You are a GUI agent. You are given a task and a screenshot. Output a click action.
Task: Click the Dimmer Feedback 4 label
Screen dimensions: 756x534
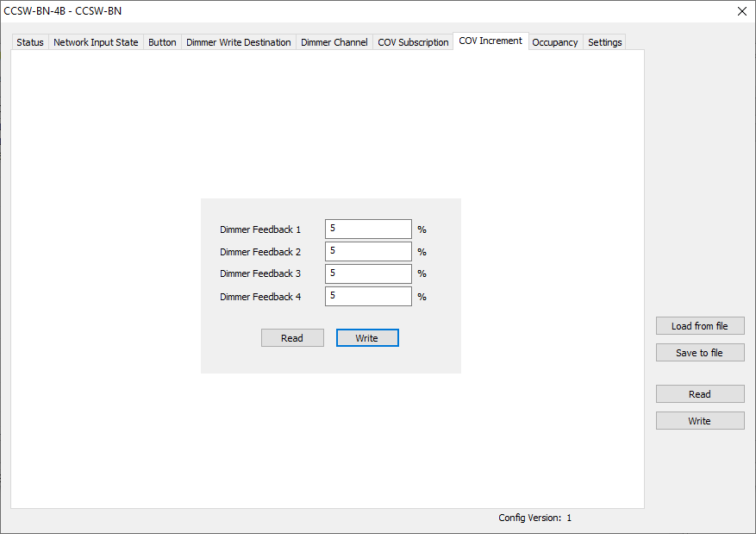[260, 297]
